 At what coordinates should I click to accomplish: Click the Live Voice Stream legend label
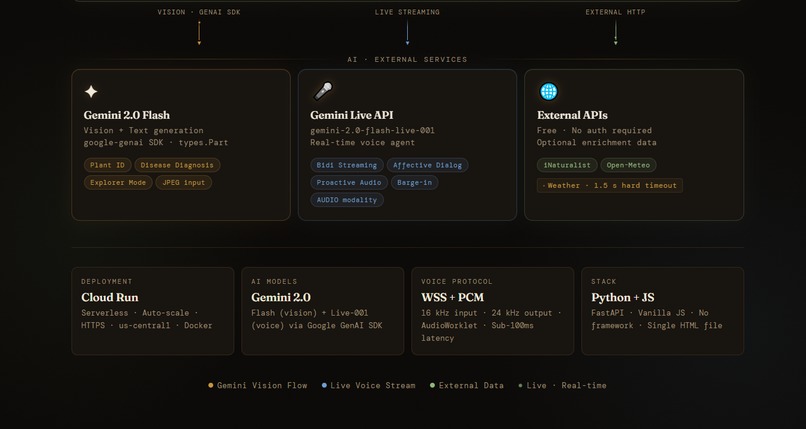(373, 385)
